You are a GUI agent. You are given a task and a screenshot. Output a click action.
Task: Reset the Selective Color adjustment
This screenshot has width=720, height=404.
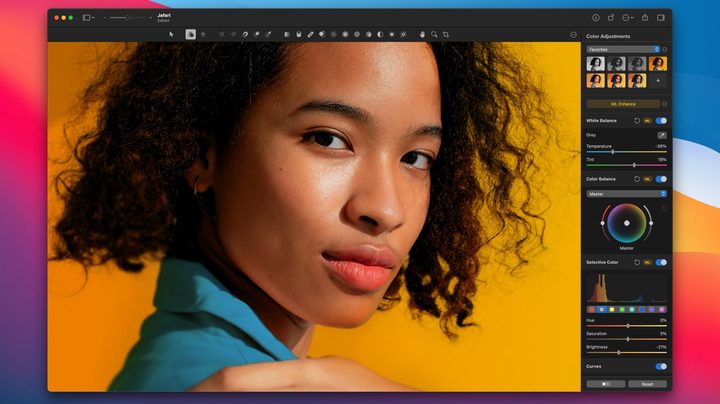pos(637,262)
